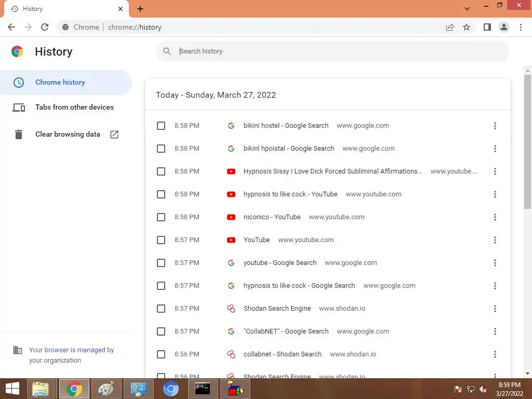532x399 pixels.
Task: Click the clock icon beside Chrome history
Action: 19,83
